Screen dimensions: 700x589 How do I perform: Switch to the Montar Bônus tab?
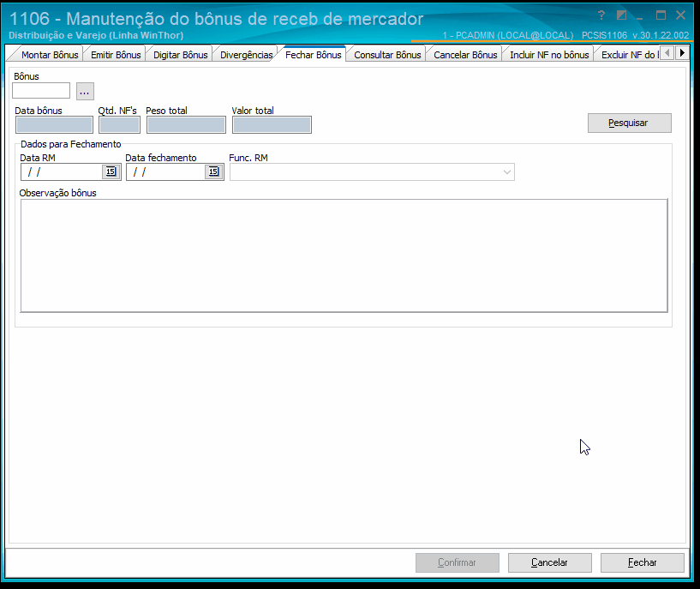tap(50, 55)
